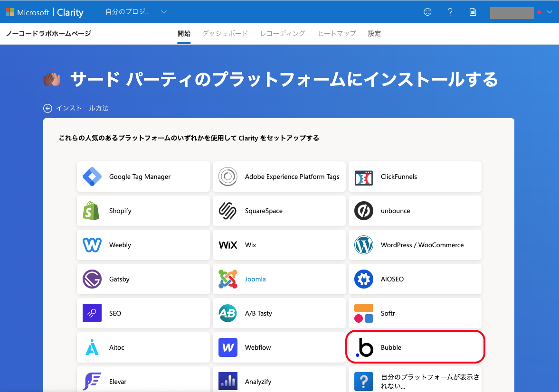559x392 pixels.
Task: Choose the Softr platform label
Action: [388, 313]
